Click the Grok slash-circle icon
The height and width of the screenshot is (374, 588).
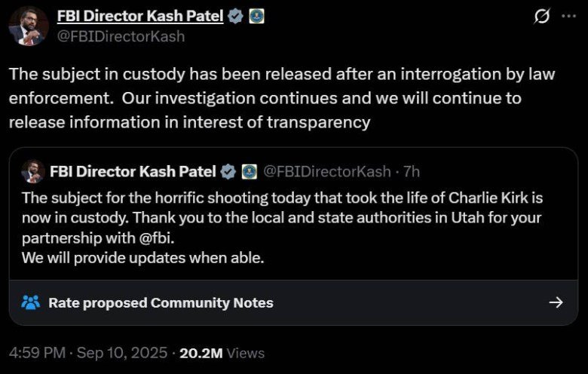[542, 16]
